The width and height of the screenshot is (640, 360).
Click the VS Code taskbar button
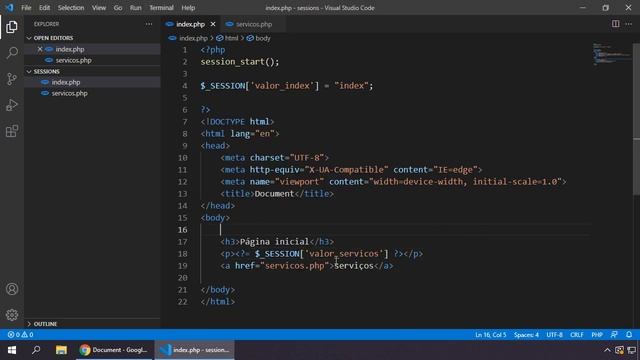coord(195,350)
